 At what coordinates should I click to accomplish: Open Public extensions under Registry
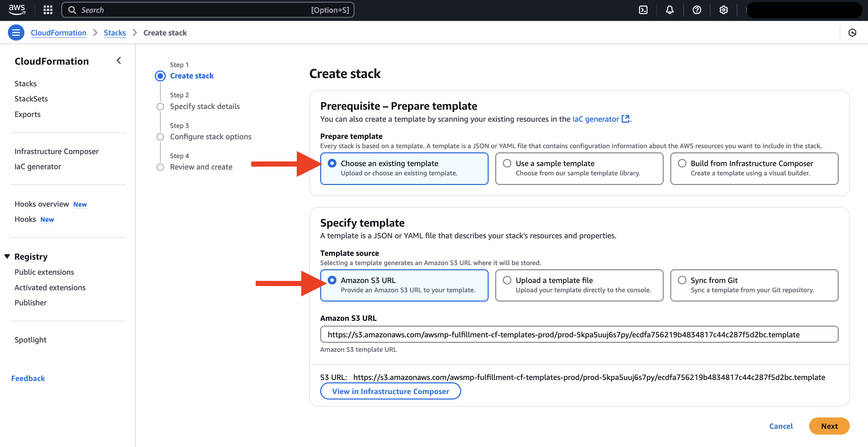point(44,272)
